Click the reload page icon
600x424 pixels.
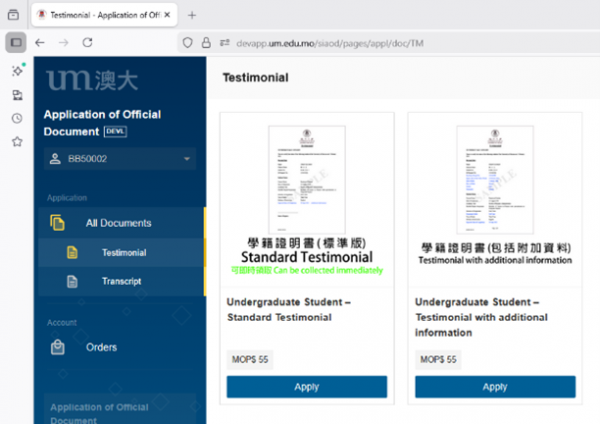coord(88,43)
